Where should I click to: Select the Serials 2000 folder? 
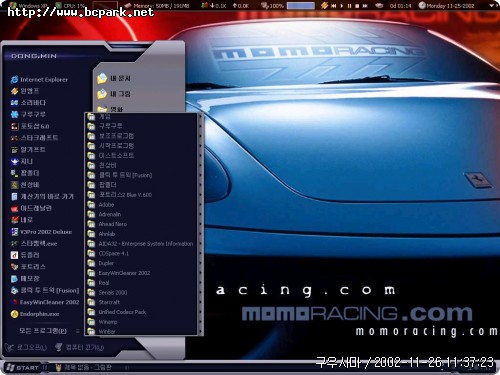[x=143, y=292]
